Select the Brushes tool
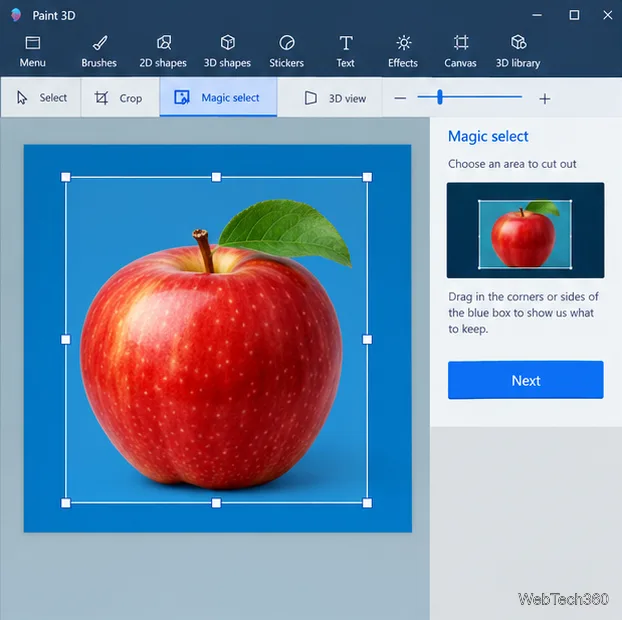Viewport: 622px width, 620px height. 99,52
